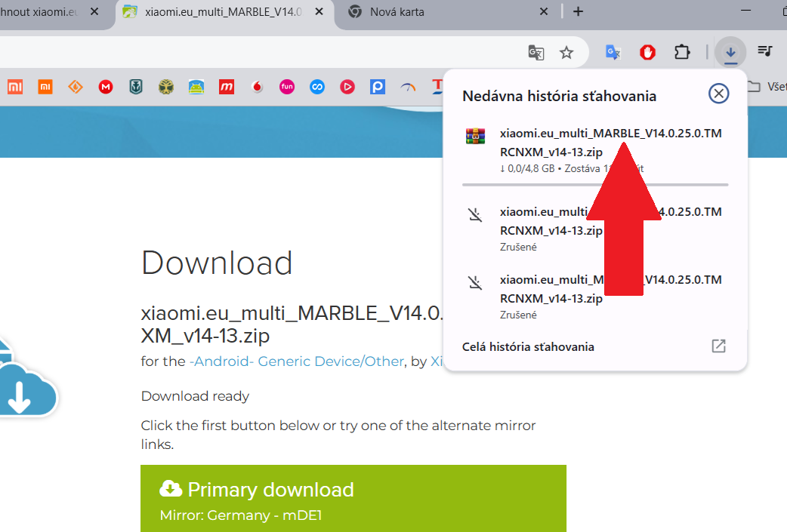This screenshot has width=787, height=532.
Task: Click the lower cancelled download entry
Action: coord(594,297)
